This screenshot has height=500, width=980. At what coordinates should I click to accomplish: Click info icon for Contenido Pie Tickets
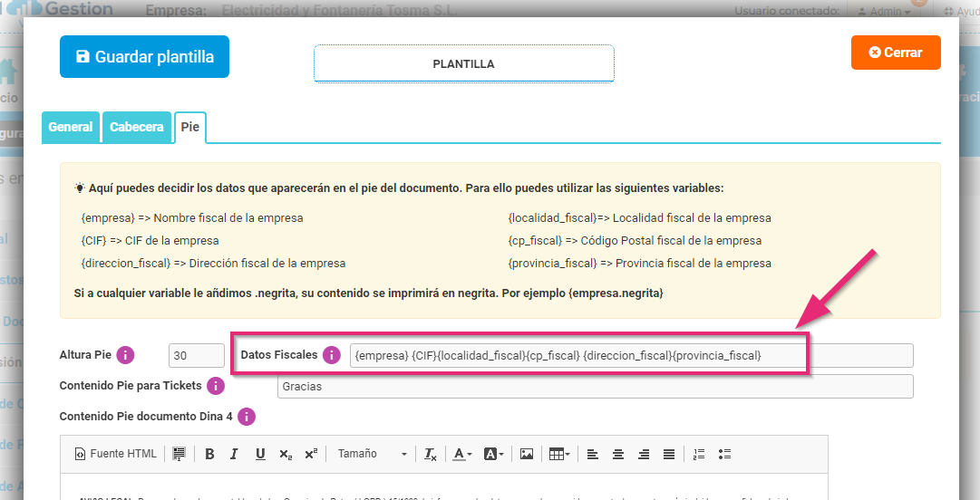(x=216, y=386)
